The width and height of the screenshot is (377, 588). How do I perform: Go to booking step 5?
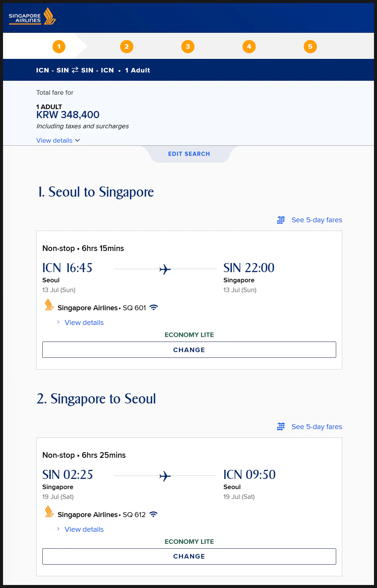tap(310, 46)
